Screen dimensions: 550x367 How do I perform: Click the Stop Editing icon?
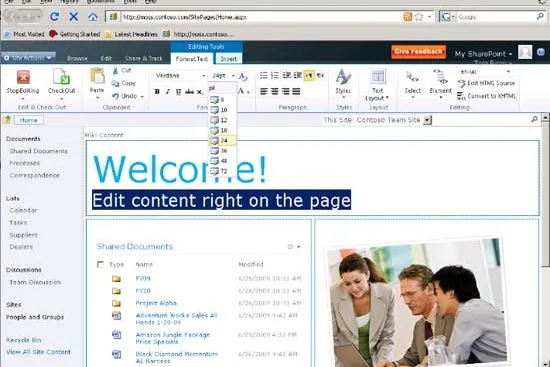click(x=23, y=77)
